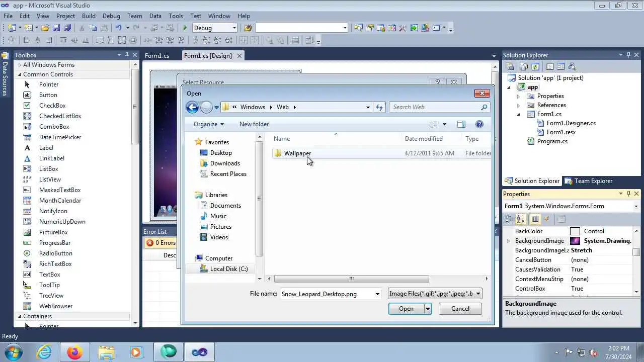This screenshot has width=644, height=362.
Task: Click the Events lightning icon in Properties panel
Action: 547,219
